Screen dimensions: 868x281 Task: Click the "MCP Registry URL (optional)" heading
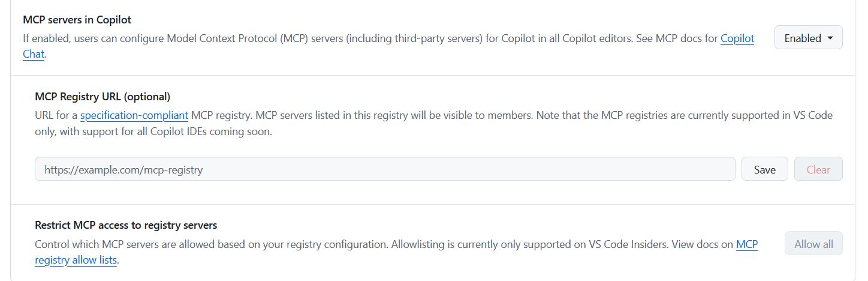(x=103, y=97)
